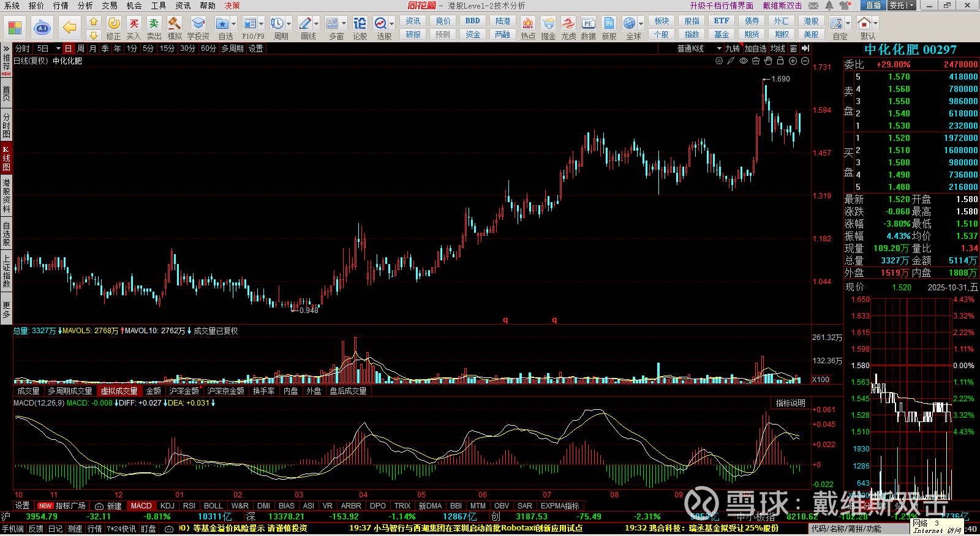Open the AI assistant robot icon
Viewport: 980px width, 536px height.
(42, 28)
